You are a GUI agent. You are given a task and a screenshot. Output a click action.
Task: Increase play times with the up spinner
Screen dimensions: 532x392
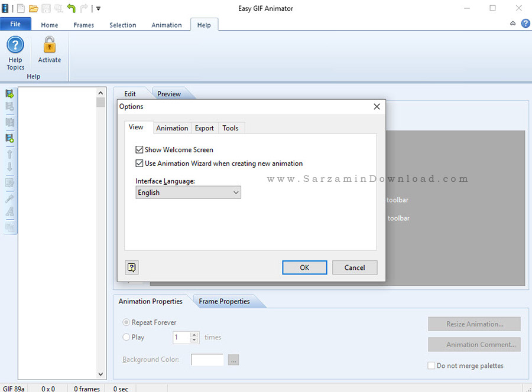tap(194, 334)
